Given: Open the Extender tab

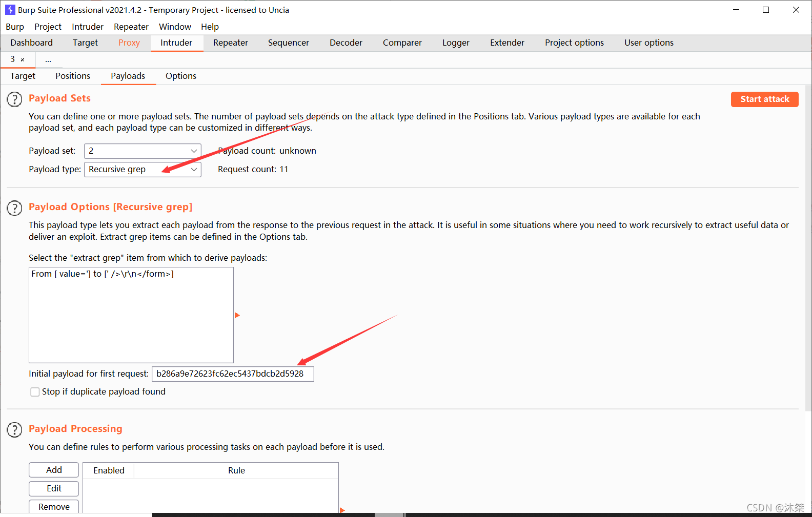Looking at the screenshot, I should [507, 43].
